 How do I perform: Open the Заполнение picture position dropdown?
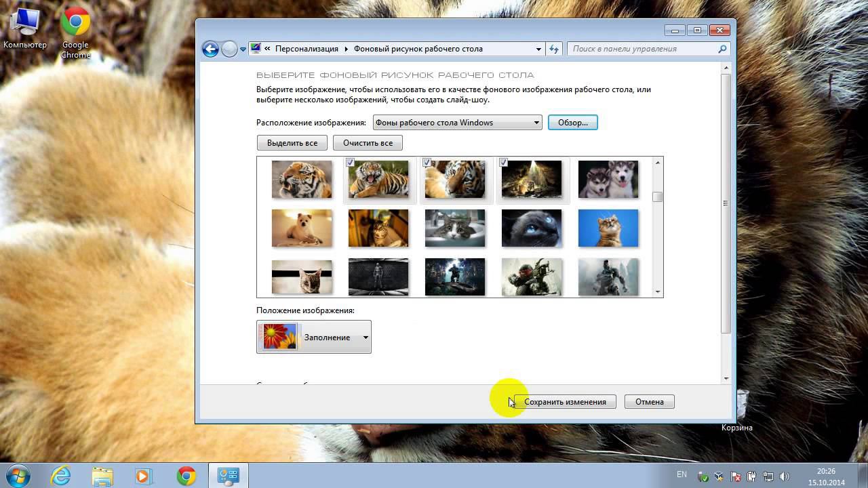[314, 337]
